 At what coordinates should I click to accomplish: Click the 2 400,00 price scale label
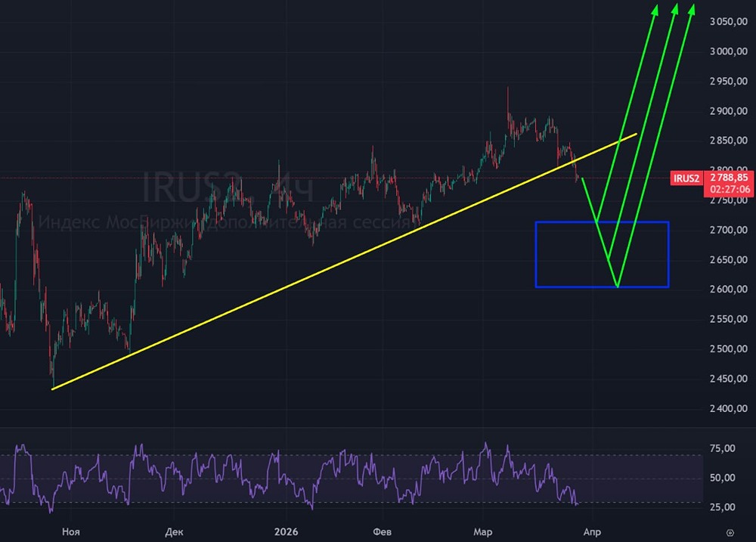(x=729, y=409)
